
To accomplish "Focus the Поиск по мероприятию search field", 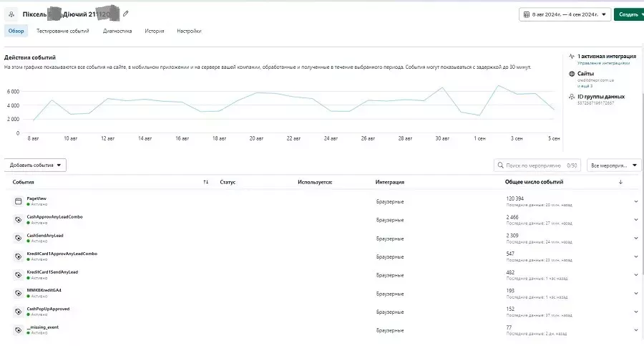I will [x=537, y=165].
